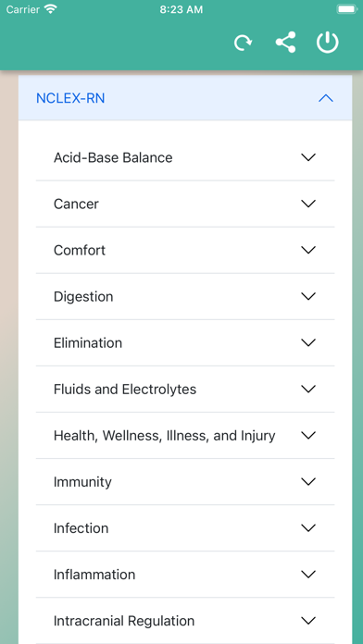Expand Fluids and Electrolytes chevron
The image size is (363, 644).
tap(308, 389)
